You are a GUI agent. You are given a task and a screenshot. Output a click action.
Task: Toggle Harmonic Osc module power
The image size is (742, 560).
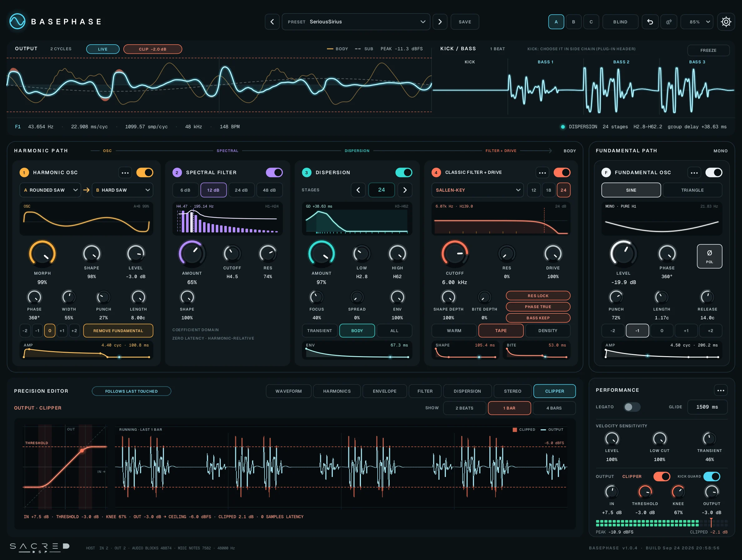click(145, 173)
